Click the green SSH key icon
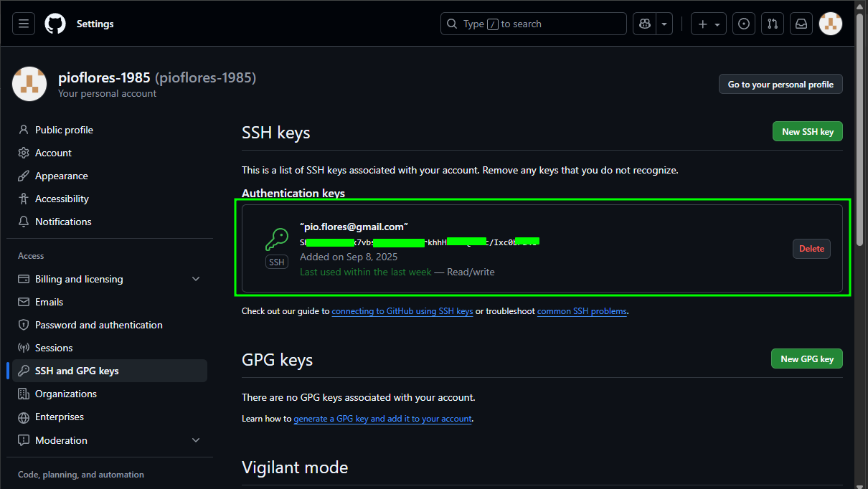This screenshot has height=489, width=868. point(277,239)
